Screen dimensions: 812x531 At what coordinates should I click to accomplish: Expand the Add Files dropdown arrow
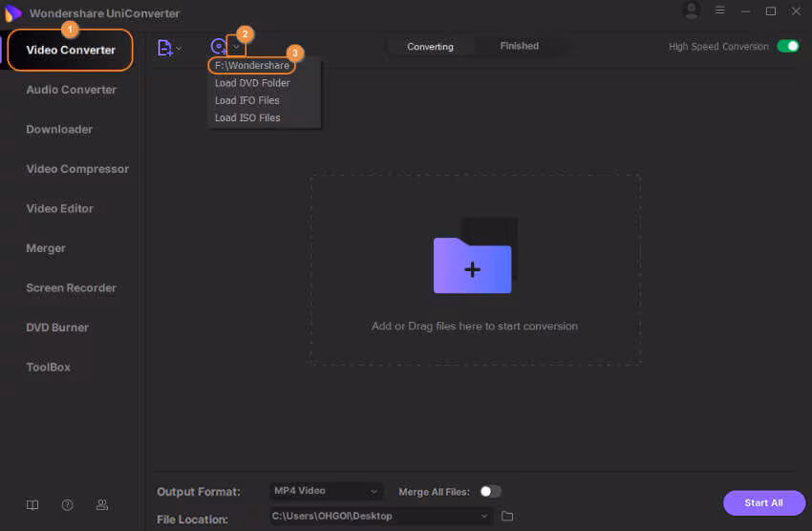(x=180, y=49)
